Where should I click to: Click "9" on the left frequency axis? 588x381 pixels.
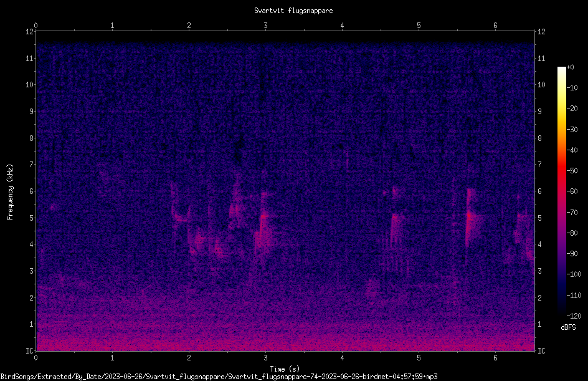coord(31,112)
